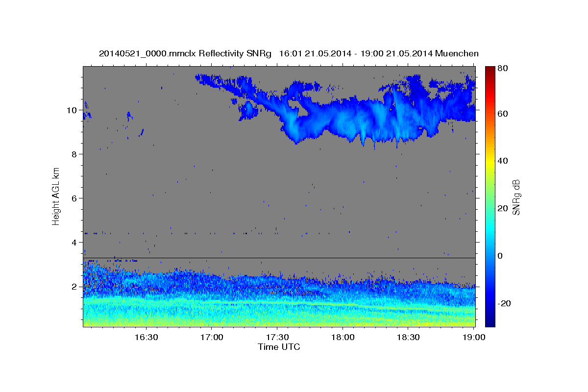Click the horizontal black line near 3.3 km
This screenshot has width=588, height=392.
(279, 258)
